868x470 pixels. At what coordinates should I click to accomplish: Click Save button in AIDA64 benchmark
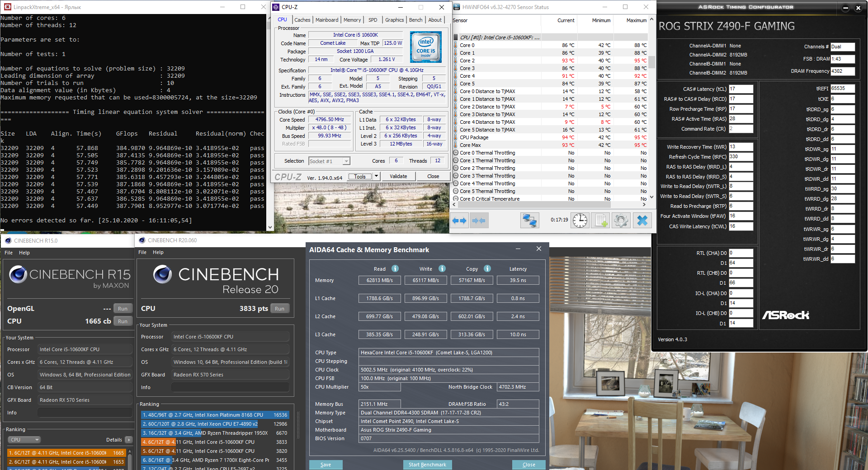(326, 465)
